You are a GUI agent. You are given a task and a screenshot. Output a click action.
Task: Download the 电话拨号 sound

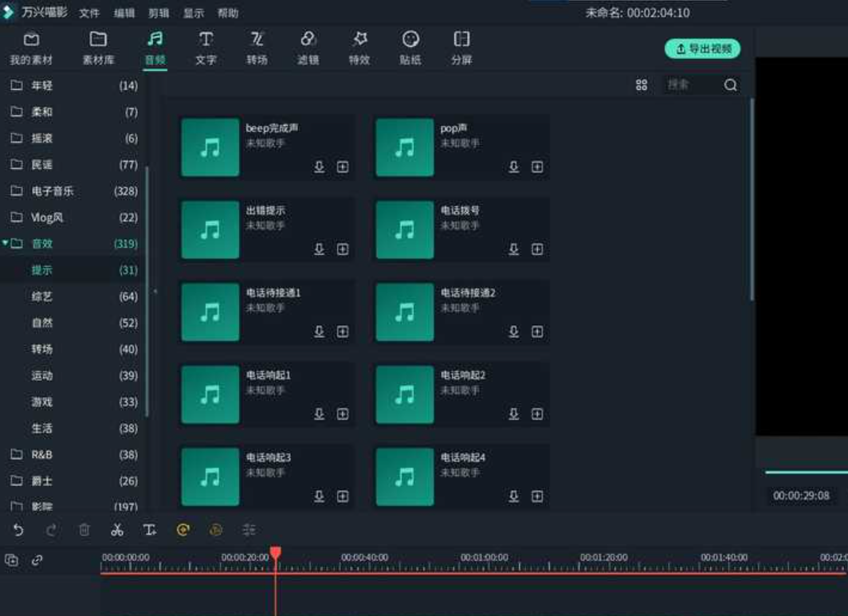coord(514,249)
